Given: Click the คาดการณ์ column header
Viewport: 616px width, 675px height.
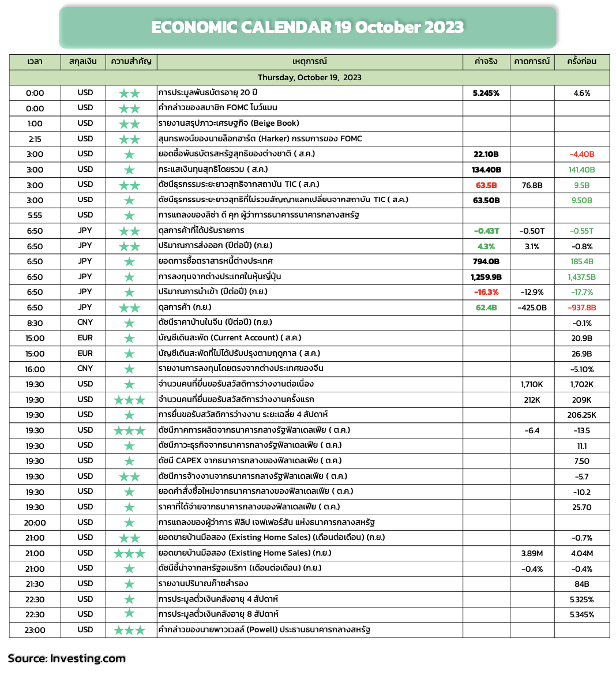Looking at the screenshot, I should (532, 62).
